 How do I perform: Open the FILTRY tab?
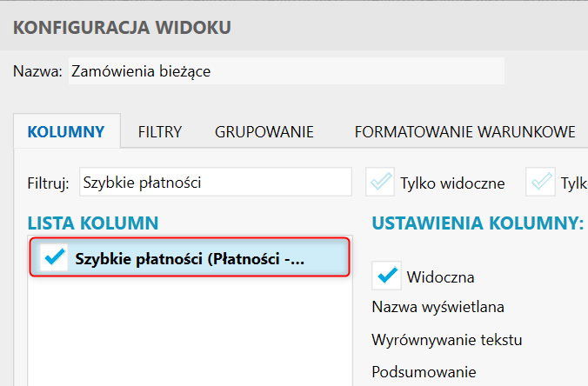[160, 132]
